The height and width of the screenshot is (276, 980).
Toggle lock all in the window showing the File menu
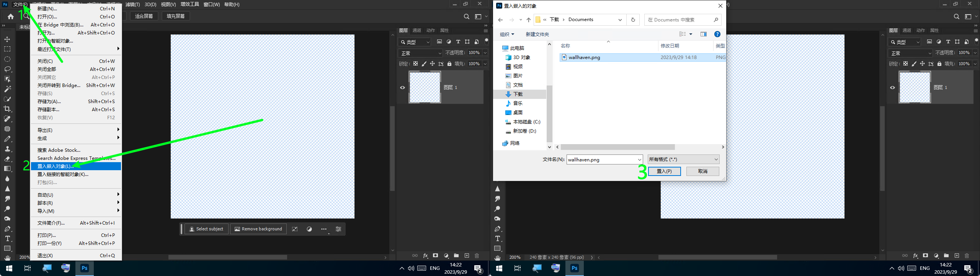(449, 64)
